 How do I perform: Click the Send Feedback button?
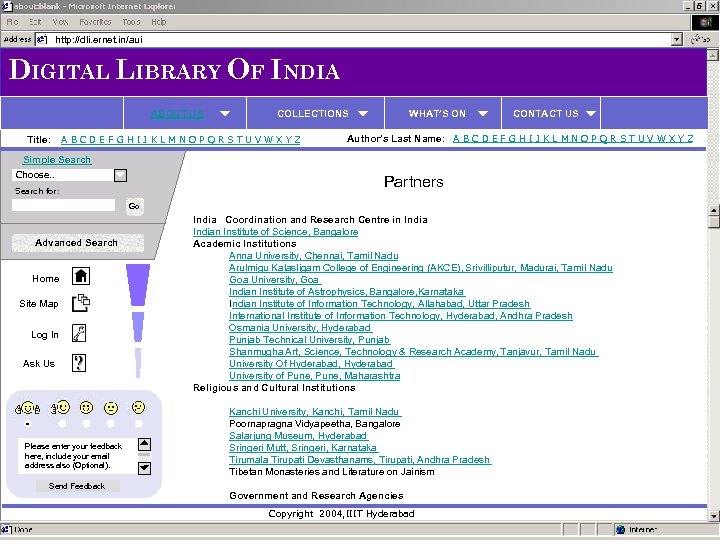(x=77, y=486)
